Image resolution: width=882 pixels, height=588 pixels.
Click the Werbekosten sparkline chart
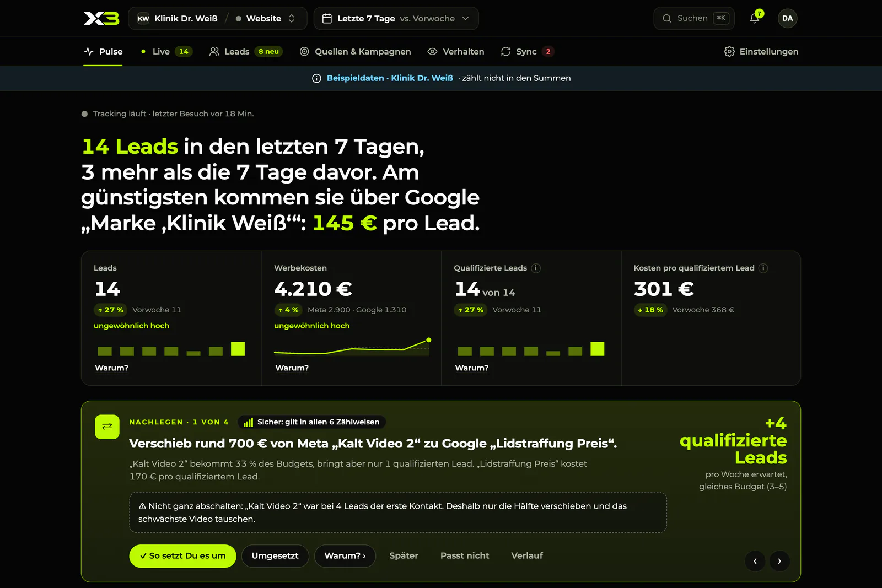pos(352,348)
